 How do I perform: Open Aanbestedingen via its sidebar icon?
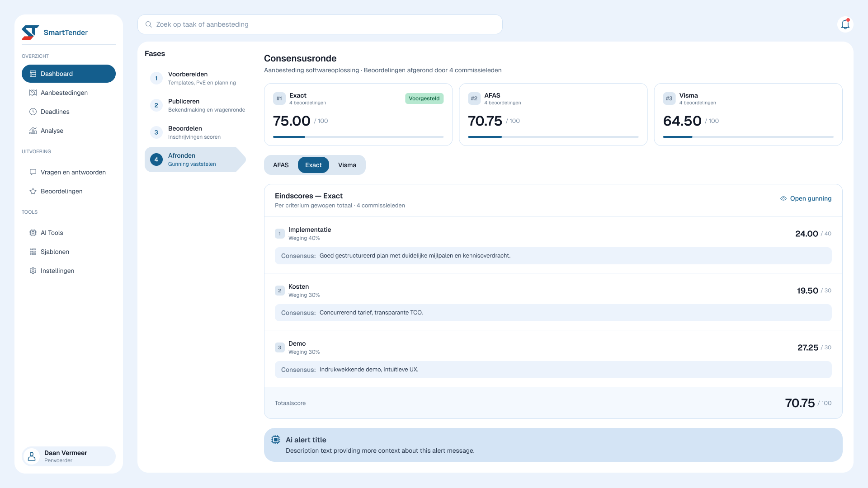33,93
